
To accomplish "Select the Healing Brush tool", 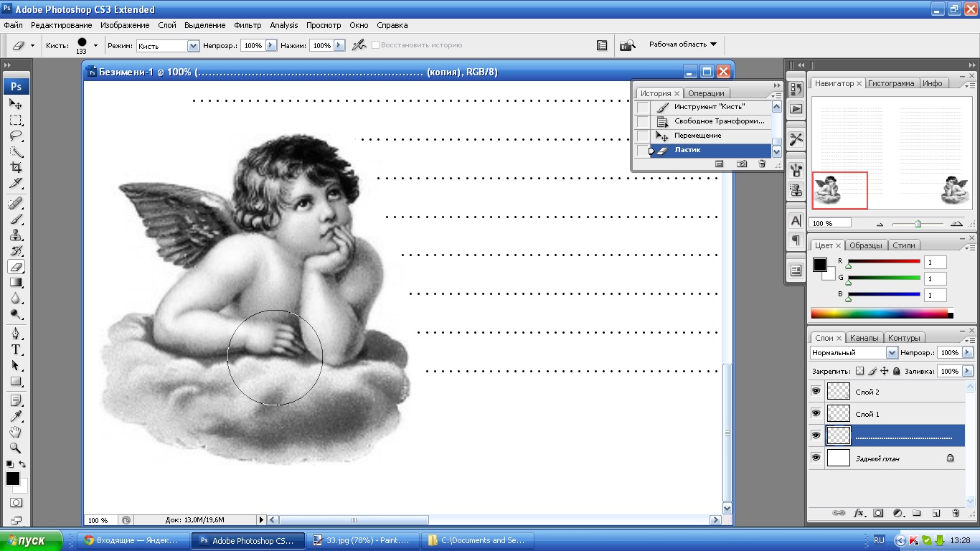I will [x=15, y=203].
